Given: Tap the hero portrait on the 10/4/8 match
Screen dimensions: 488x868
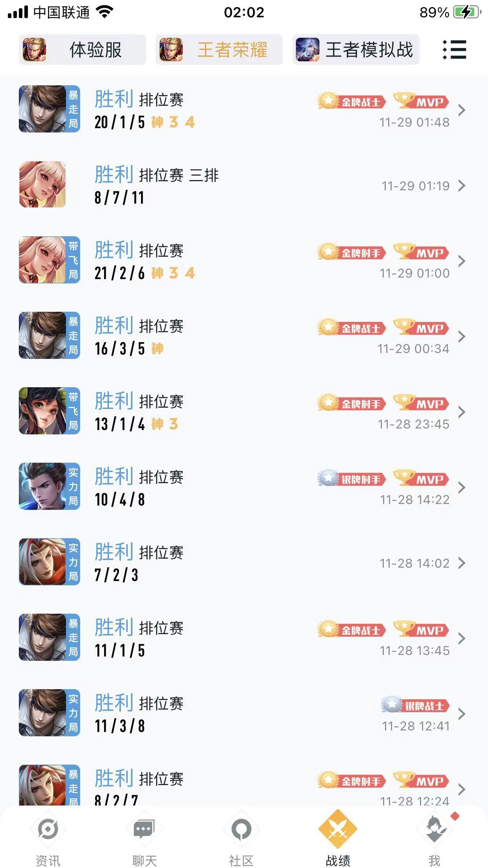Looking at the screenshot, I should [42, 486].
